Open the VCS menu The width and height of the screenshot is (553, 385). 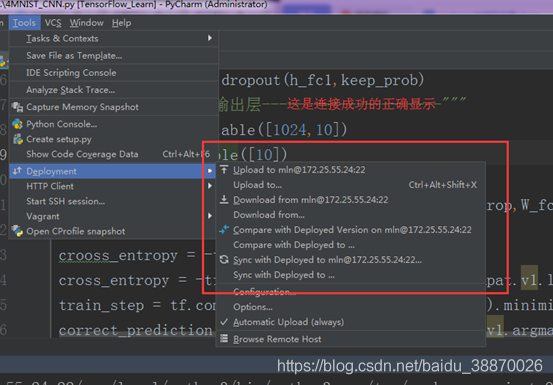[53, 23]
